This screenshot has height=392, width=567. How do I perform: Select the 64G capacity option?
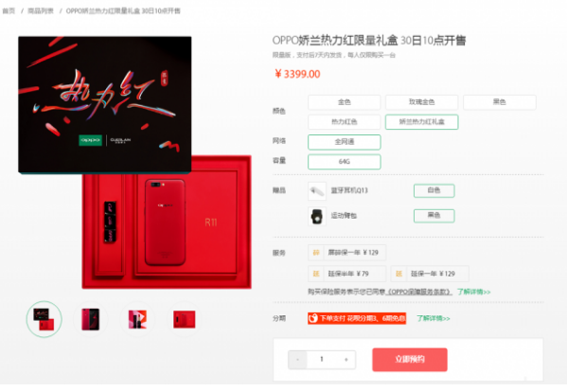[344, 162]
